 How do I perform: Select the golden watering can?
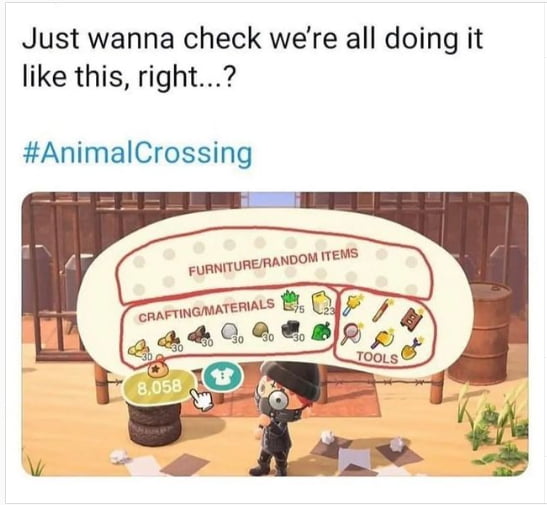coord(382,338)
